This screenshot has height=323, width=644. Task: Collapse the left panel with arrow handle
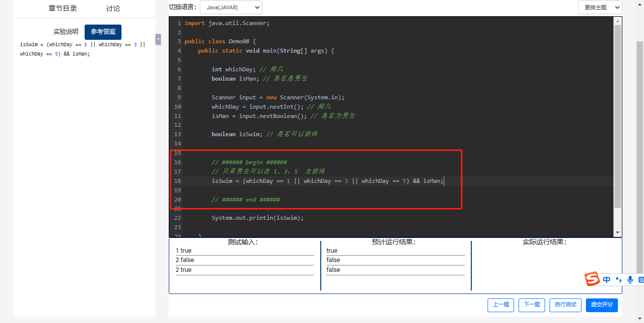pyautogui.click(x=158, y=39)
